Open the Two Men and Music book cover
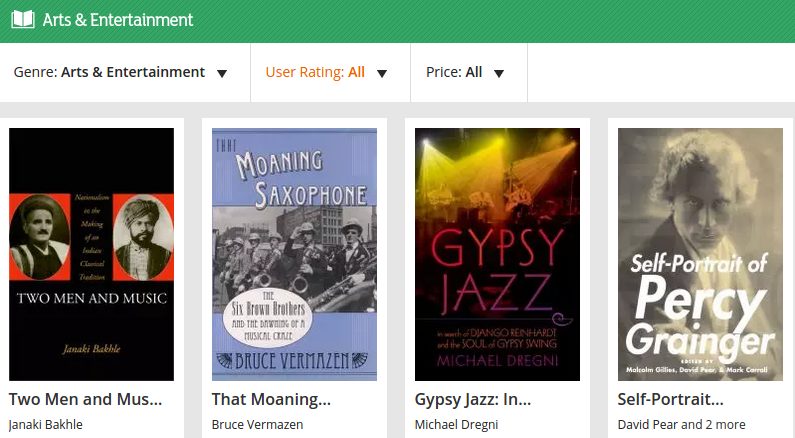 pyautogui.click(x=91, y=254)
